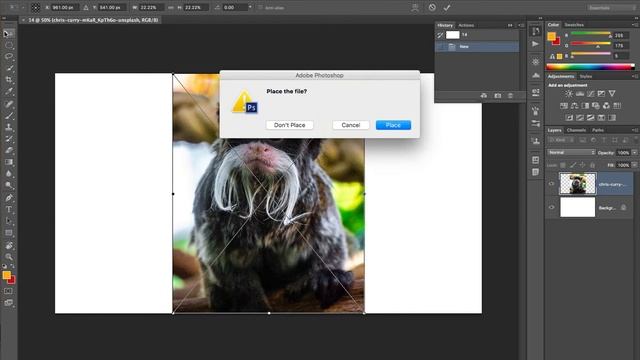Open the Adjustments panel flyout menu
640x360 pixels.
(635, 76)
